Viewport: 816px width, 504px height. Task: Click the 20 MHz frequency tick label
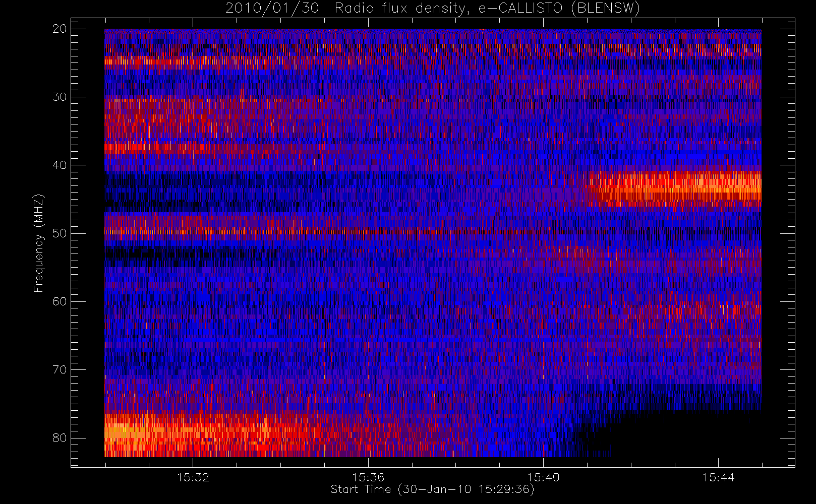pyautogui.click(x=60, y=29)
